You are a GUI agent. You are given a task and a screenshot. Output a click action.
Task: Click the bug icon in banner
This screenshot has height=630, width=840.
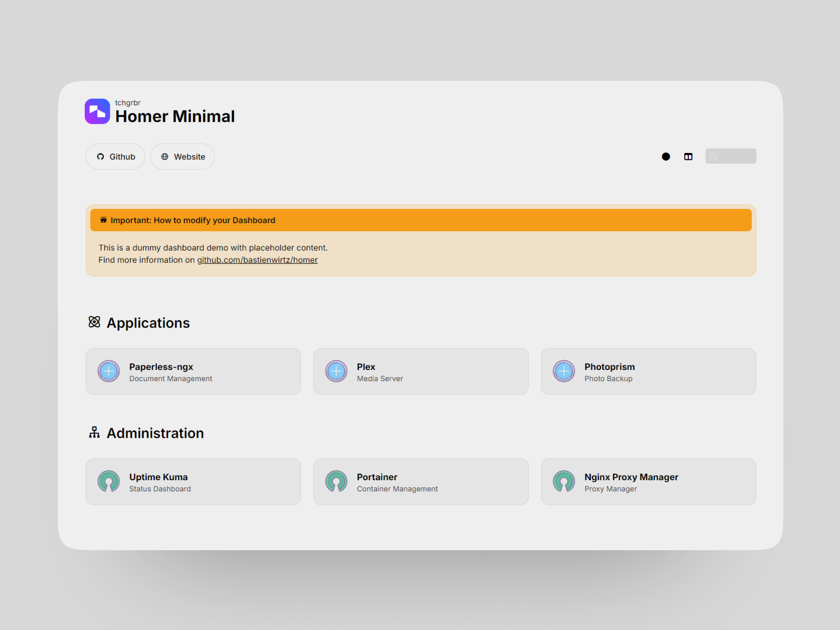tap(103, 220)
